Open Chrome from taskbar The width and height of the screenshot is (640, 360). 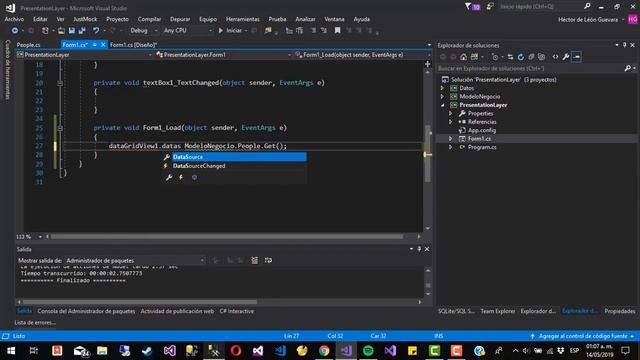pyautogui.click(x=324, y=351)
